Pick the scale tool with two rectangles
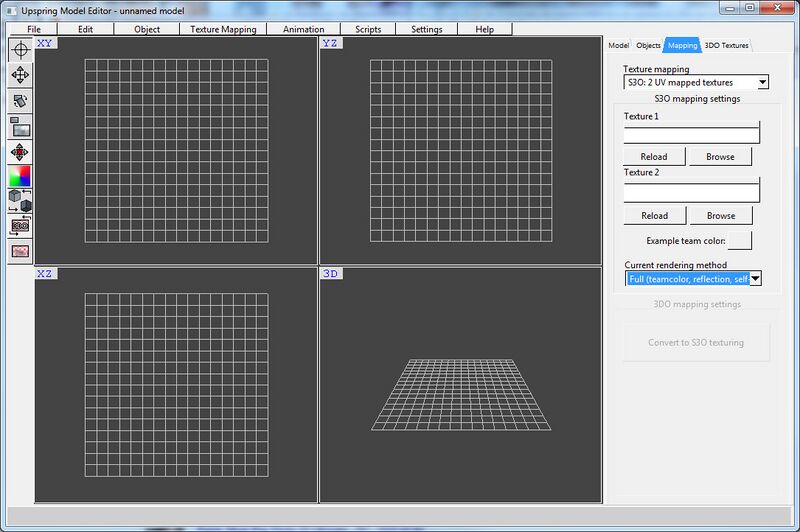 20,126
